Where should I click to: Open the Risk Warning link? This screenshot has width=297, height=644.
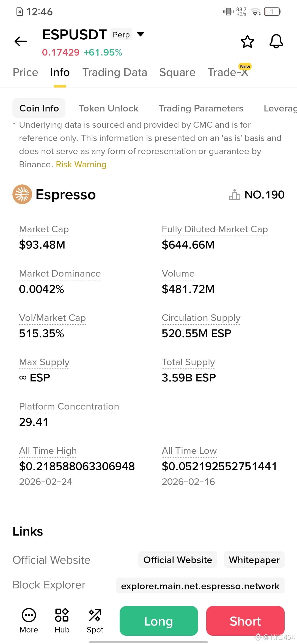(x=81, y=164)
